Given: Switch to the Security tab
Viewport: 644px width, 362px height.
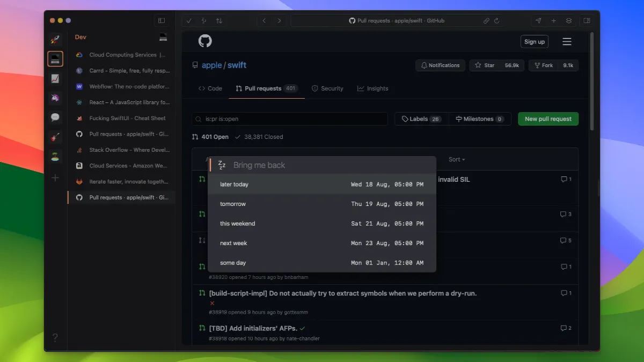Looking at the screenshot, I should click(x=327, y=88).
